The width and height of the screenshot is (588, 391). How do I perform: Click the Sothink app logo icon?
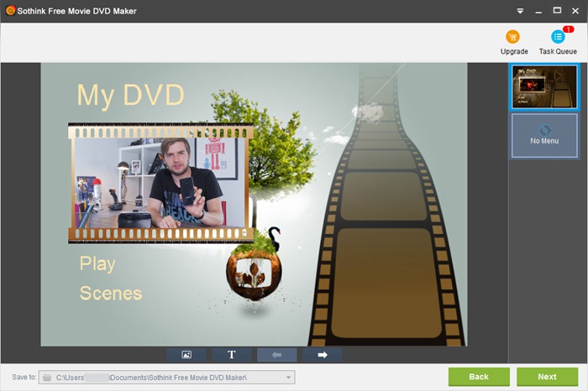tap(10, 10)
